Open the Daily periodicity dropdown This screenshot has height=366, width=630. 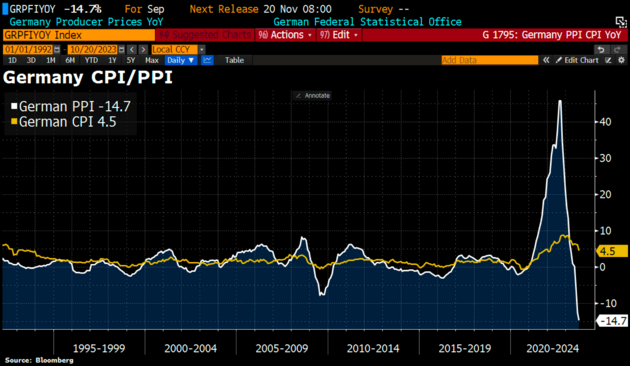pyautogui.click(x=181, y=60)
